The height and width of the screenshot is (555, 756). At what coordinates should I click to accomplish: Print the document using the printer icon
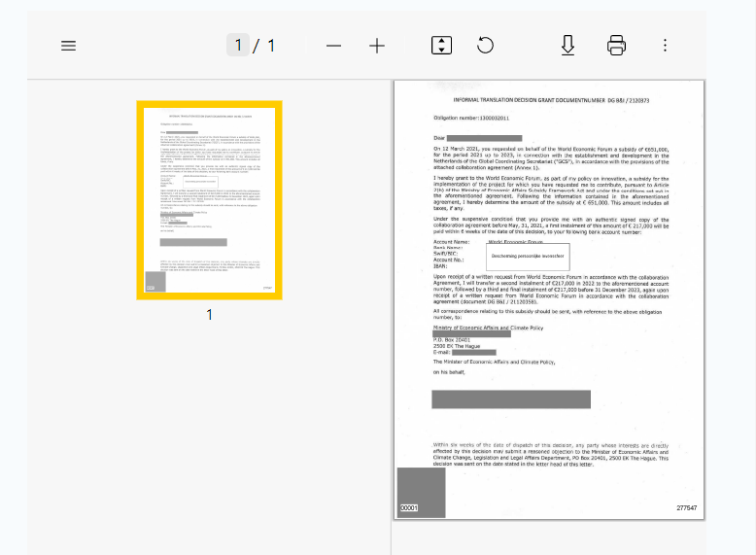[616, 46]
